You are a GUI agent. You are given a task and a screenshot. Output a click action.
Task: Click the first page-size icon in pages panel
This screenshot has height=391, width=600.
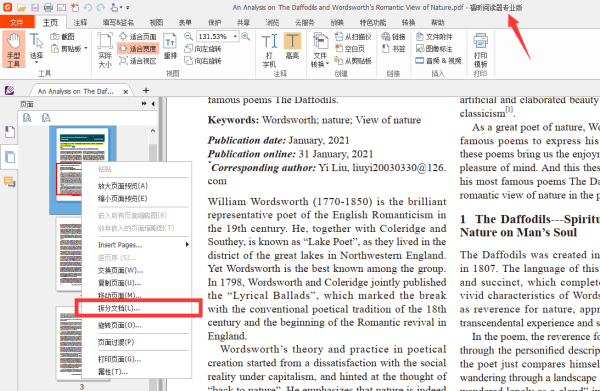pyautogui.click(x=27, y=117)
